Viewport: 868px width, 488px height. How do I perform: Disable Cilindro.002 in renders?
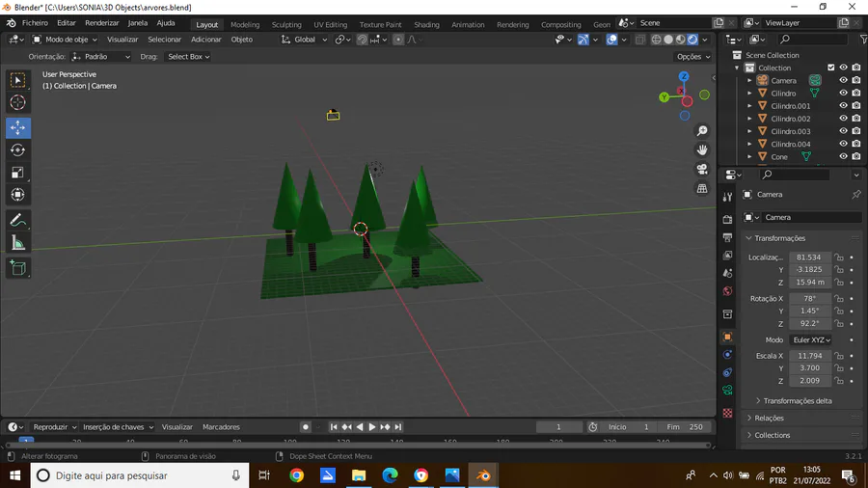tap(856, 119)
